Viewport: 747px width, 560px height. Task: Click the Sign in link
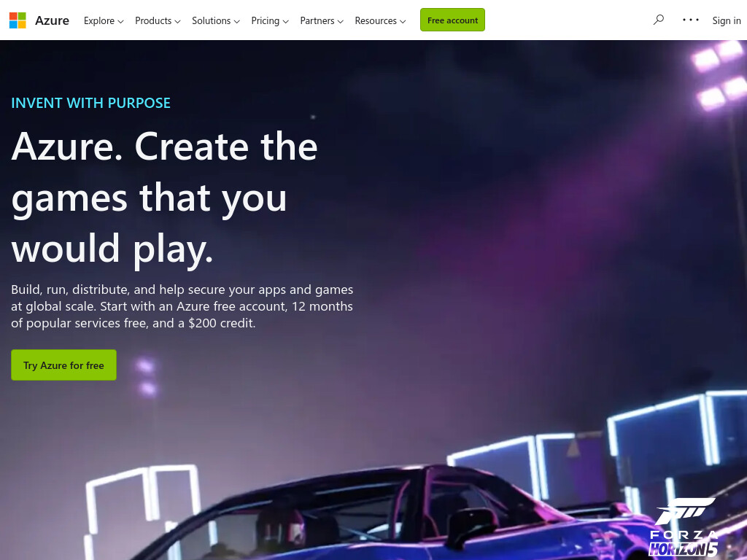point(727,21)
